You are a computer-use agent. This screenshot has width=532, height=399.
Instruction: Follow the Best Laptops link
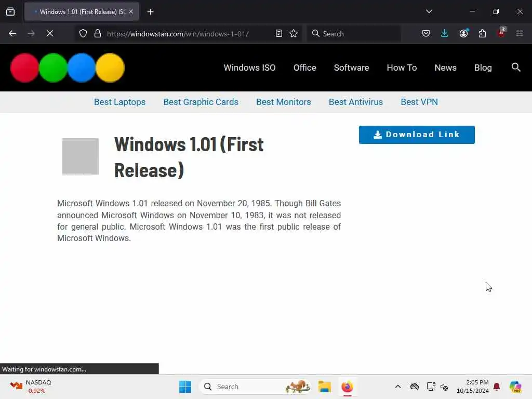coord(119,102)
